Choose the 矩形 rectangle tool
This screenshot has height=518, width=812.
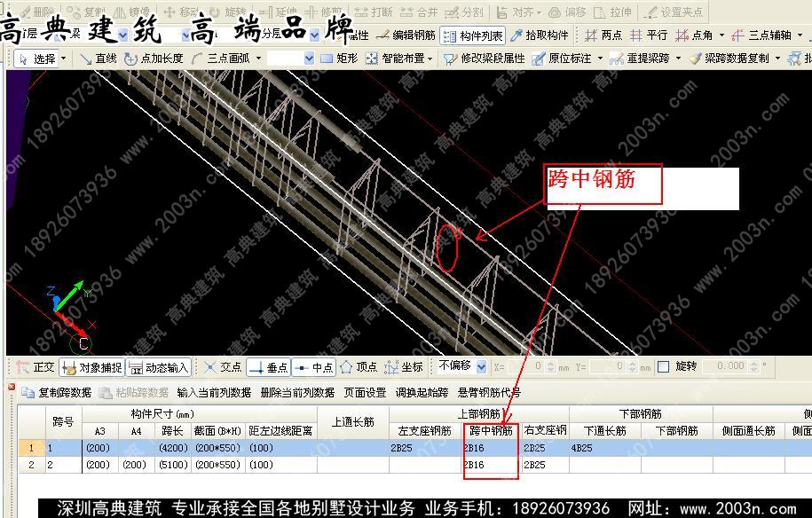click(x=339, y=59)
